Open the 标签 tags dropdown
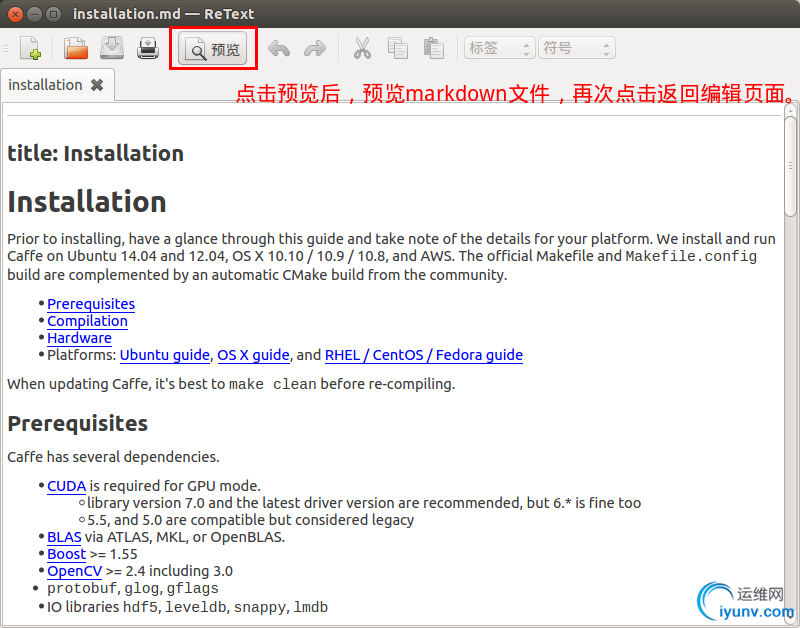The width and height of the screenshot is (800, 628). point(499,48)
